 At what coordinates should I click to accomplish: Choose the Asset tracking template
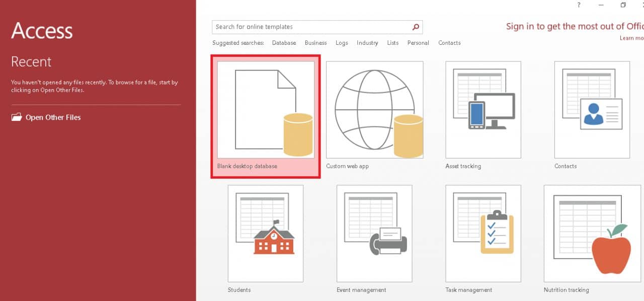[x=483, y=110]
